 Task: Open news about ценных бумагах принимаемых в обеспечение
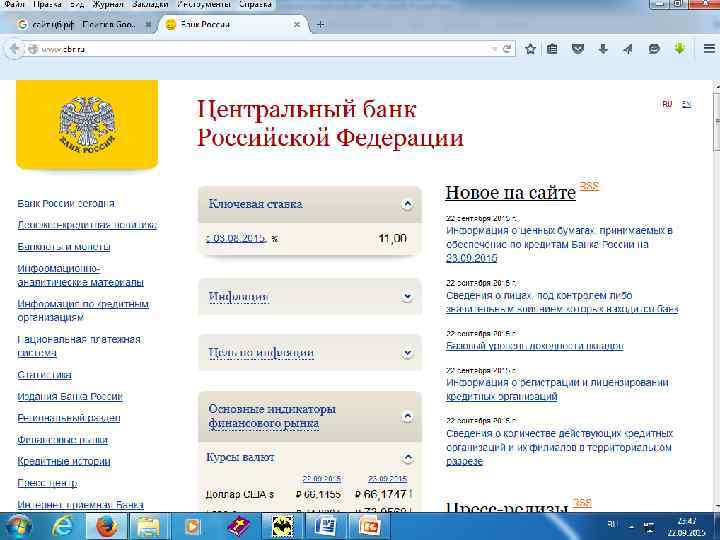[x=559, y=244]
